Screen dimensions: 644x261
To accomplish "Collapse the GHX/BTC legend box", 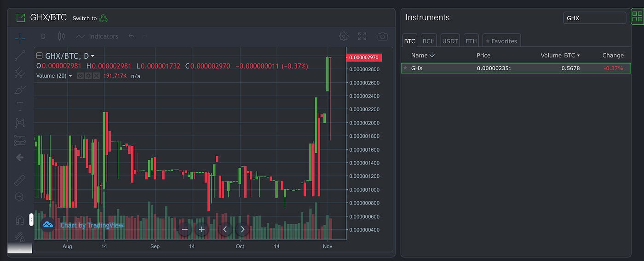I will tap(39, 56).
